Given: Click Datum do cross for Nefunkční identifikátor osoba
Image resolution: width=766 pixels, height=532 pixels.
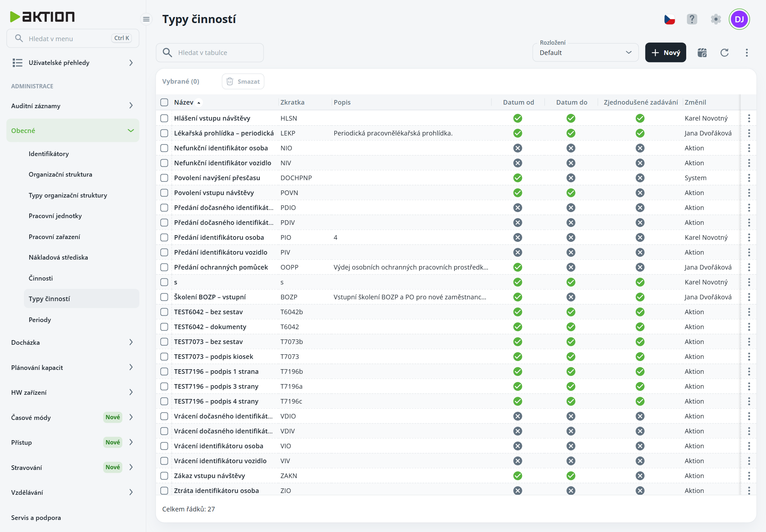Looking at the screenshot, I should 571,148.
